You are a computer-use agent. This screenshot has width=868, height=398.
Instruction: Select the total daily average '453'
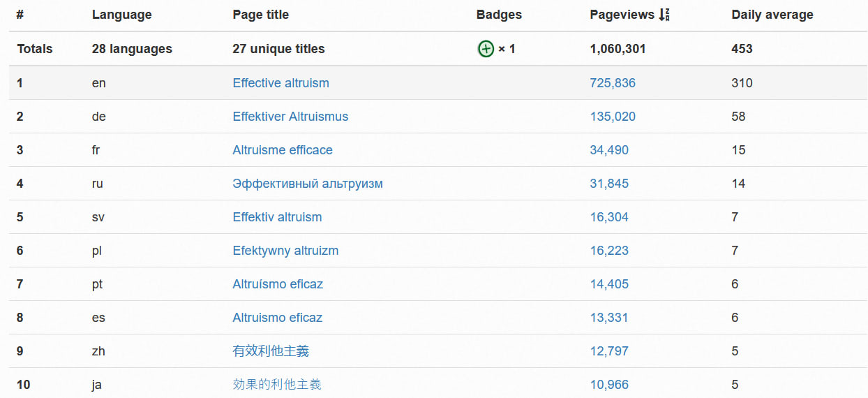[x=742, y=49]
